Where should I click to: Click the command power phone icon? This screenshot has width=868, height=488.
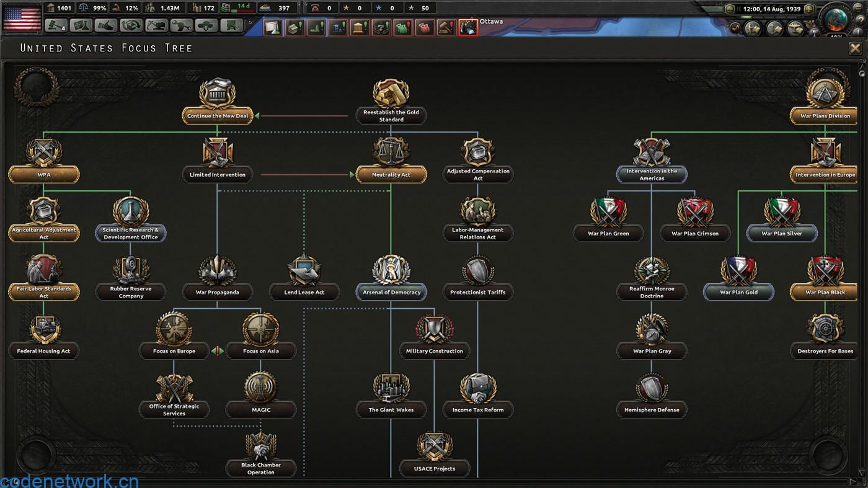tap(315, 8)
